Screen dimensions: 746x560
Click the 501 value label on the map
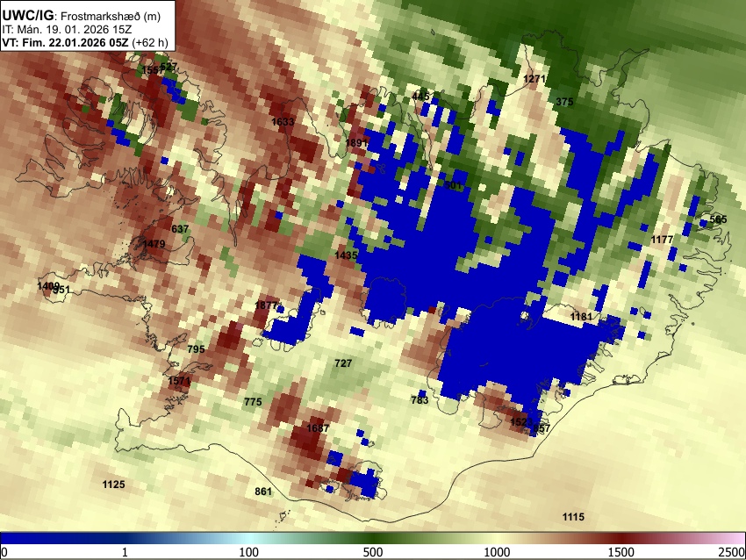pos(453,185)
